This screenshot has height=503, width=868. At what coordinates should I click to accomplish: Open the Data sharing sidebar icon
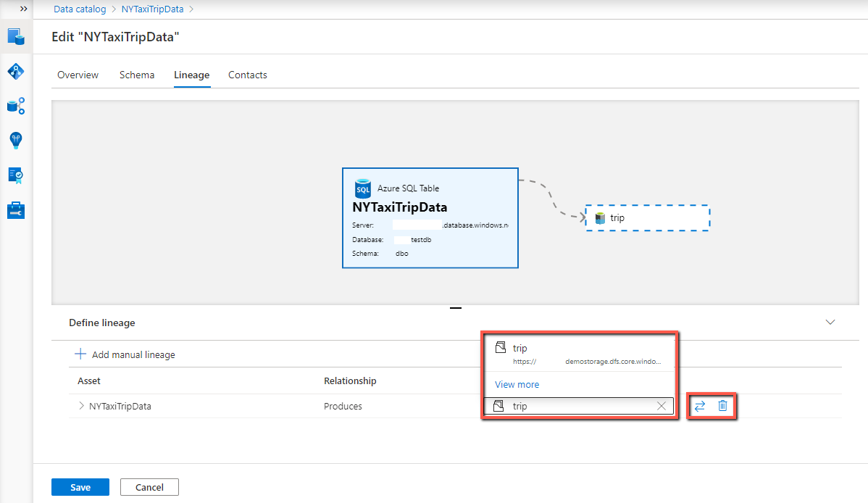(x=15, y=106)
